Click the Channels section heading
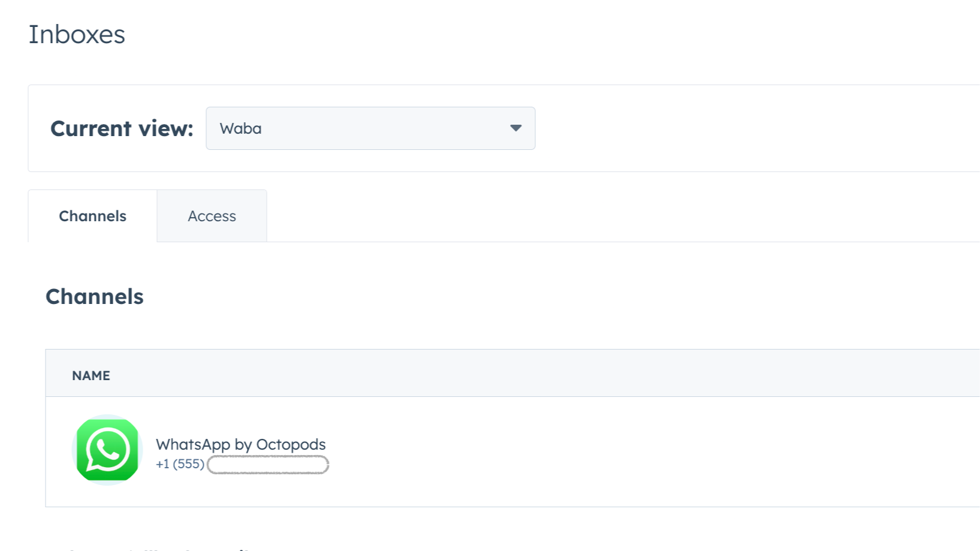980x551 pixels. point(94,296)
